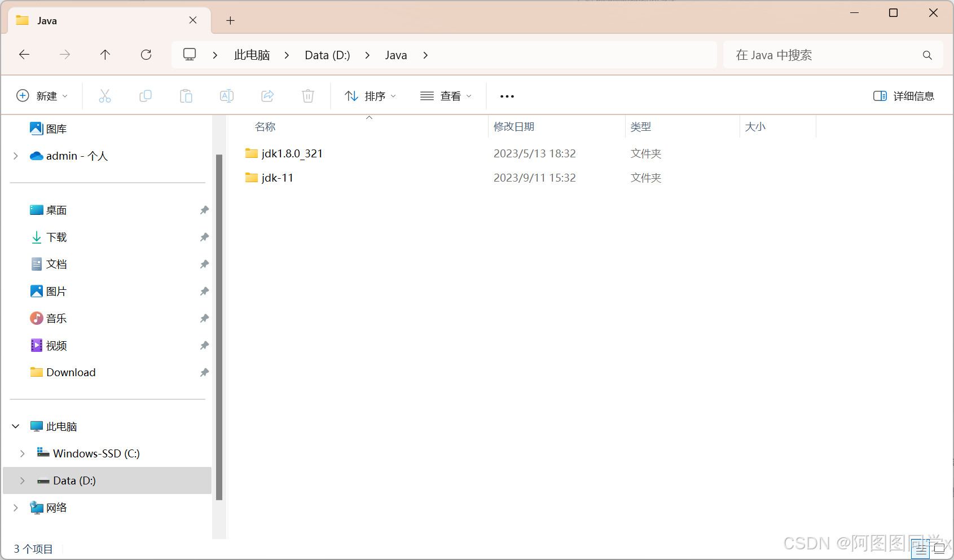Click the Paste icon
Screen dimensions: 954x560
click(186, 96)
